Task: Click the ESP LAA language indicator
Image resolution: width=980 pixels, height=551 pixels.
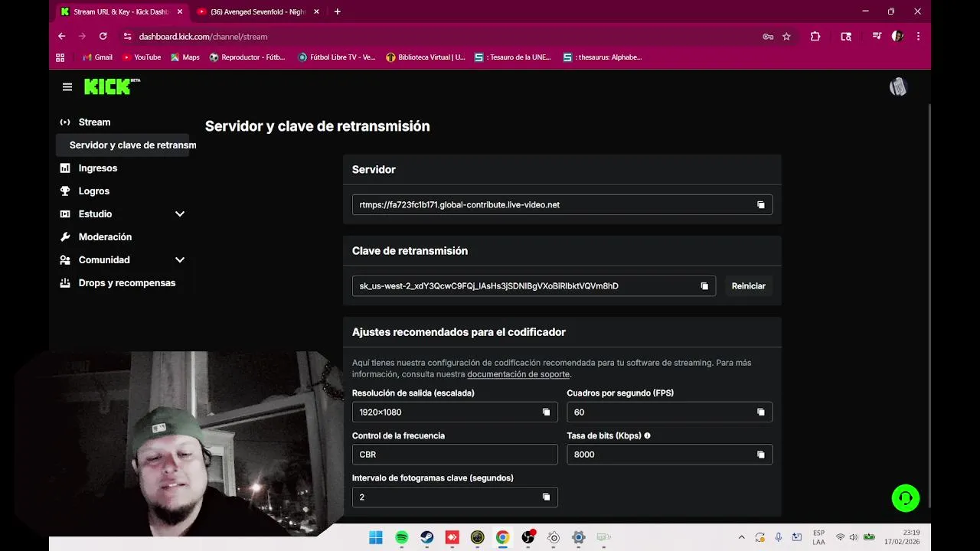Action: [x=818, y=537]
